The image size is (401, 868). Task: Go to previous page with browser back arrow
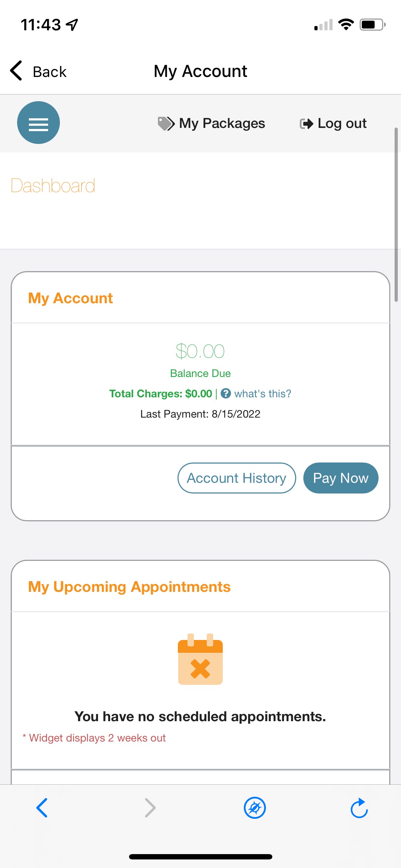coord(42,808)
